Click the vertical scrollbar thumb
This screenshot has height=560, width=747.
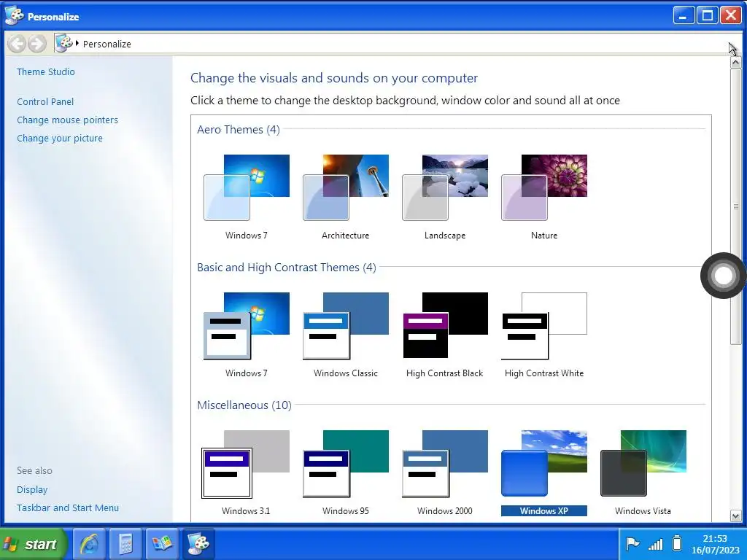(x=735, y=206)
